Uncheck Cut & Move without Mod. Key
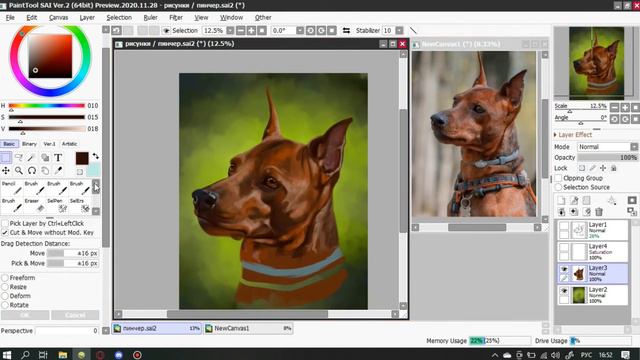 click(x=5, y=233)
